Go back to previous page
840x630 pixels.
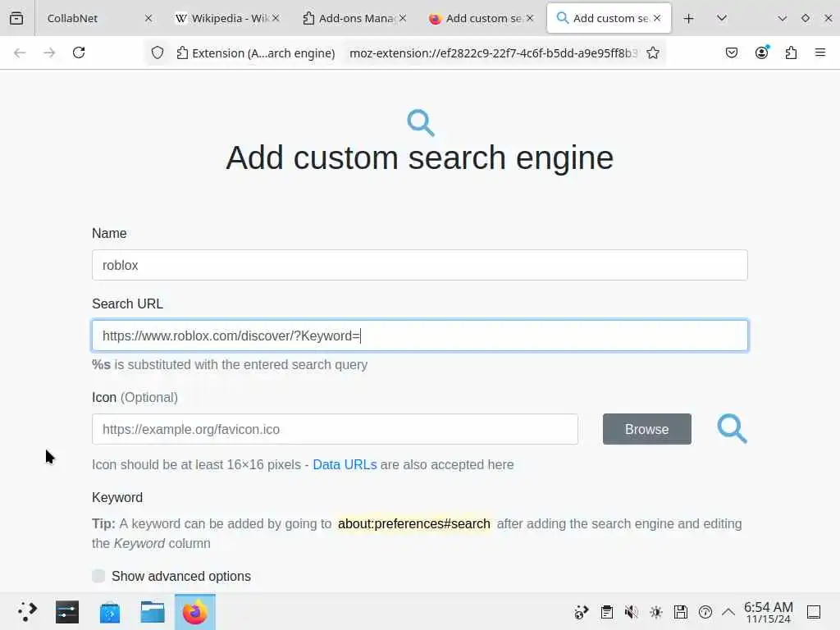[20, 52]
